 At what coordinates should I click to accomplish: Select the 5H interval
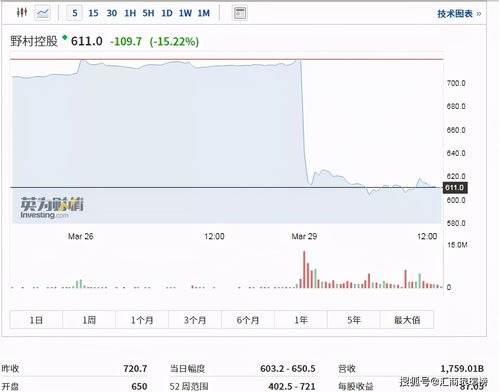point(148,13)
